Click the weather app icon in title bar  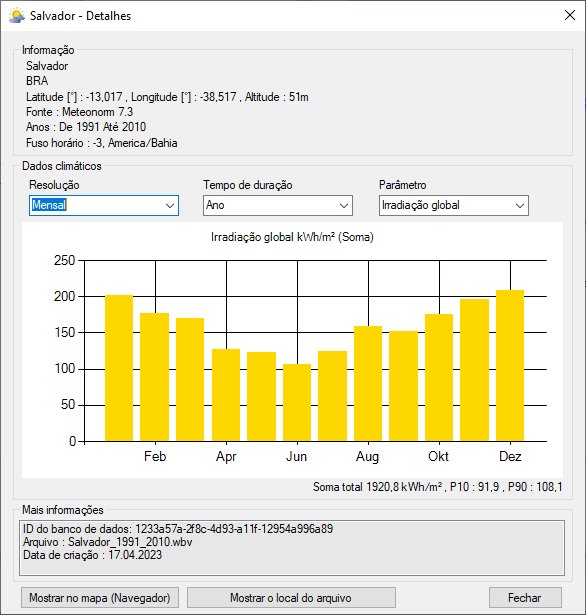pos(17,16)
